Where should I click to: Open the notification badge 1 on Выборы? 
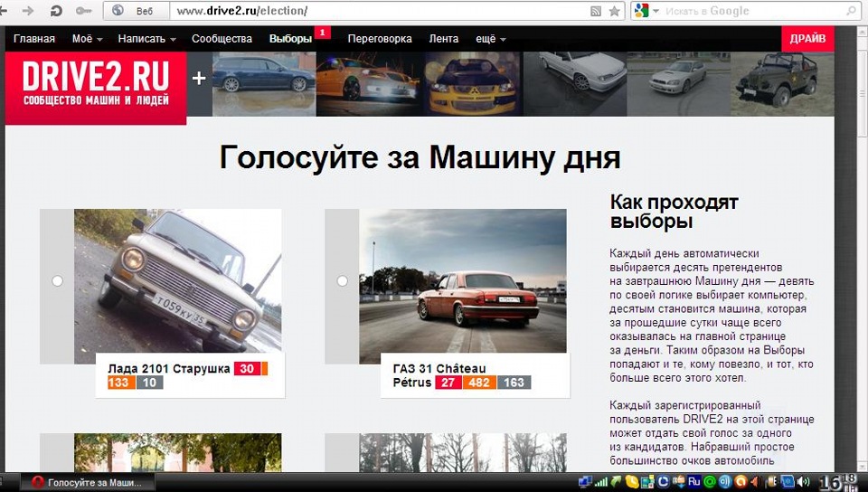point(322,33)
